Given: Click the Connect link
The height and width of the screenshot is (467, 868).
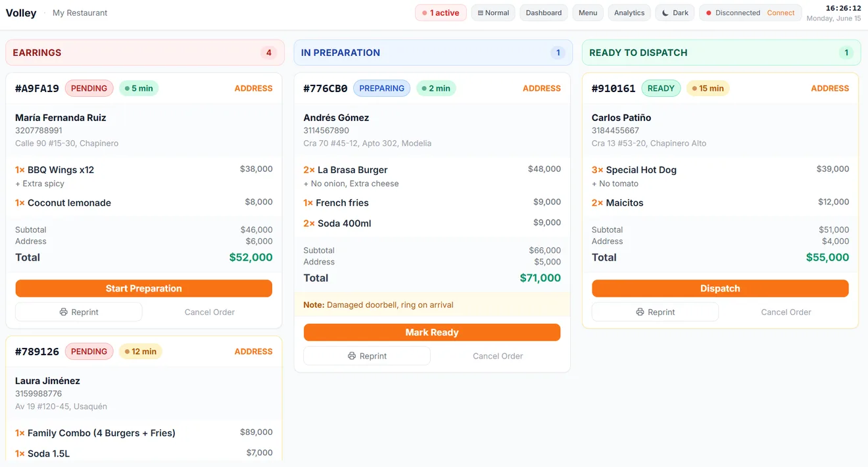Looking at the screenshot, I should pyautogui.click(x=781, y=13).
